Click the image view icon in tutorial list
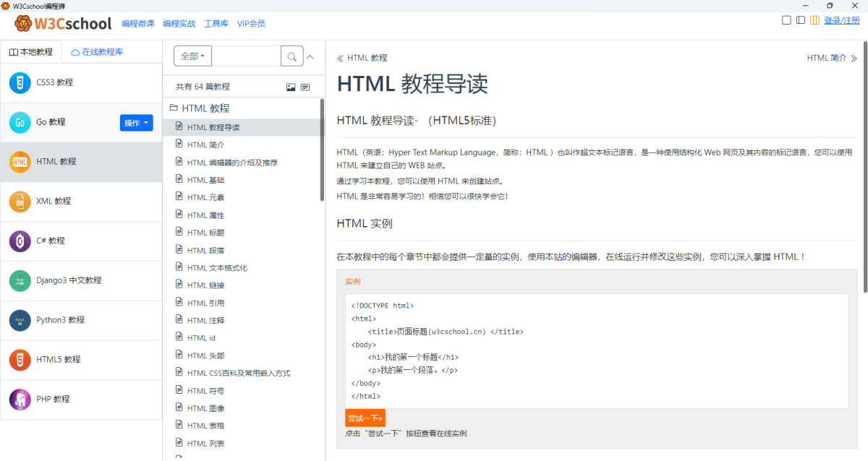The image size is (868, 461). 291,87
